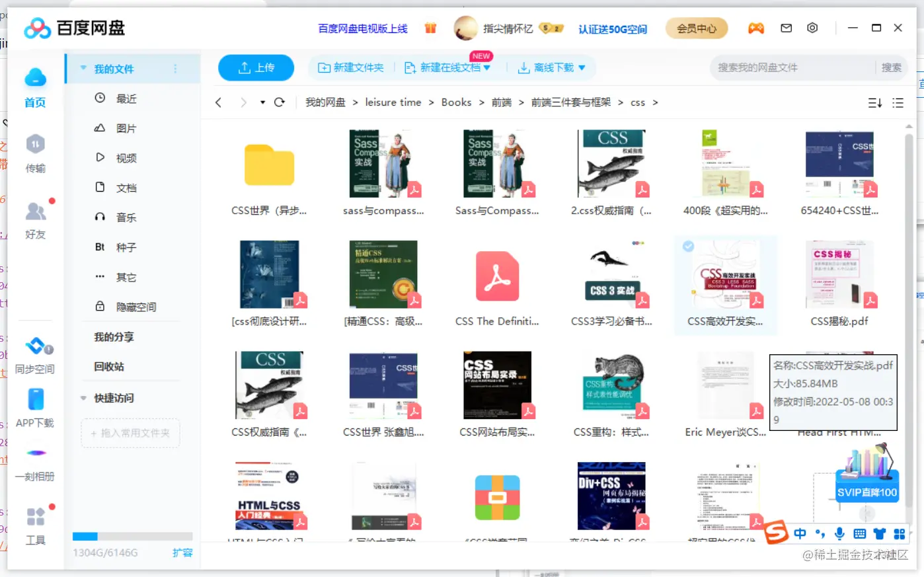924x577 pixels.
Task: Select 种子 BT seeds category
Action: [x=126, y=247]
